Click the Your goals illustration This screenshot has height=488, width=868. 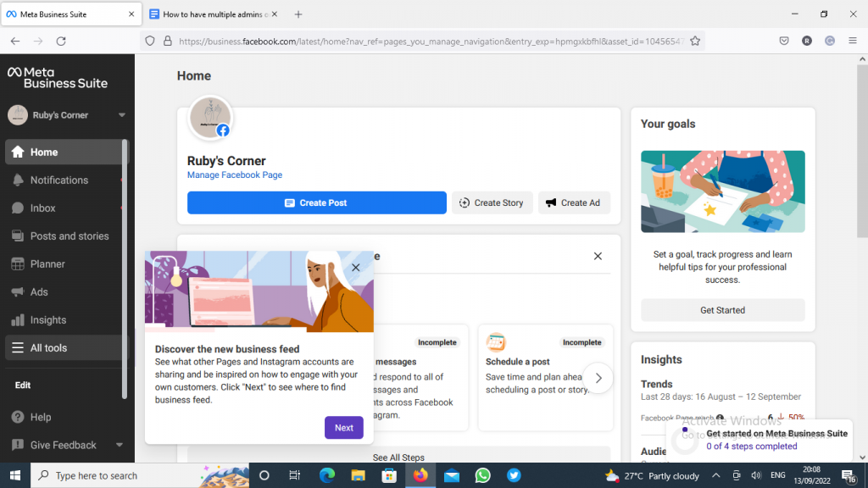(723, 191)
